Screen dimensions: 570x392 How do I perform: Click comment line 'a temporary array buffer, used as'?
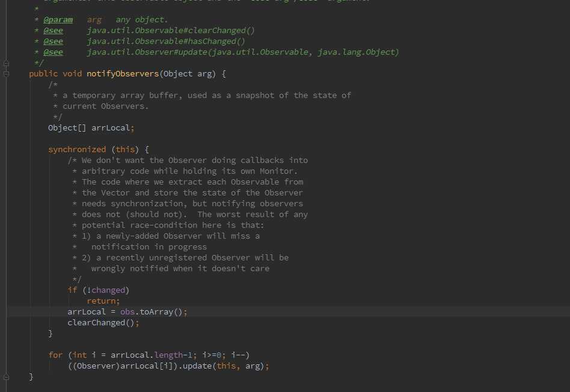[x=207, y=96]
